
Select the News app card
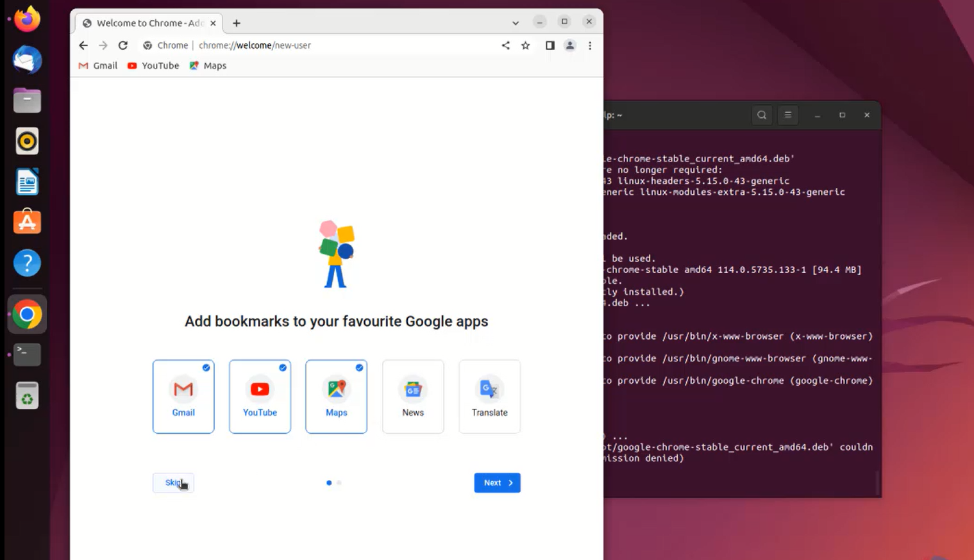(x=413, y=397)
